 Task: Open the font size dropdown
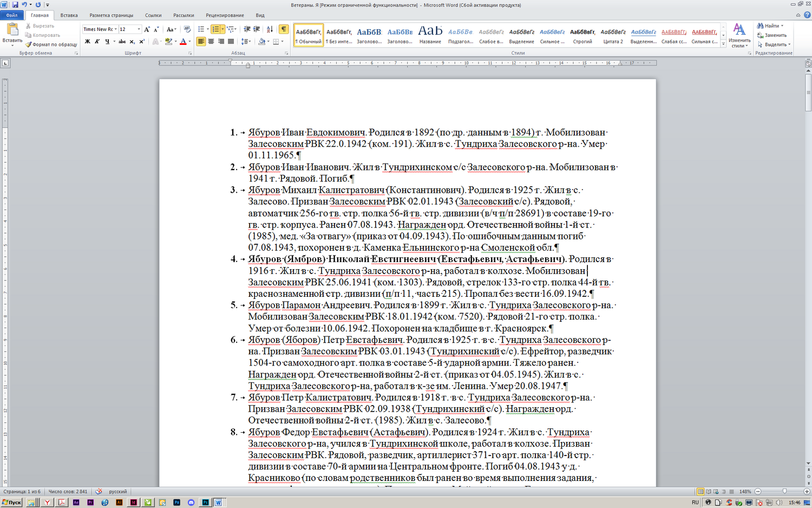[x=139, y=29]
